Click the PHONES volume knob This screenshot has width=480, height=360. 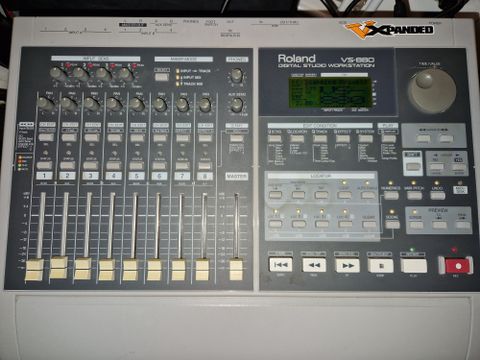click(x=236, y=75)
